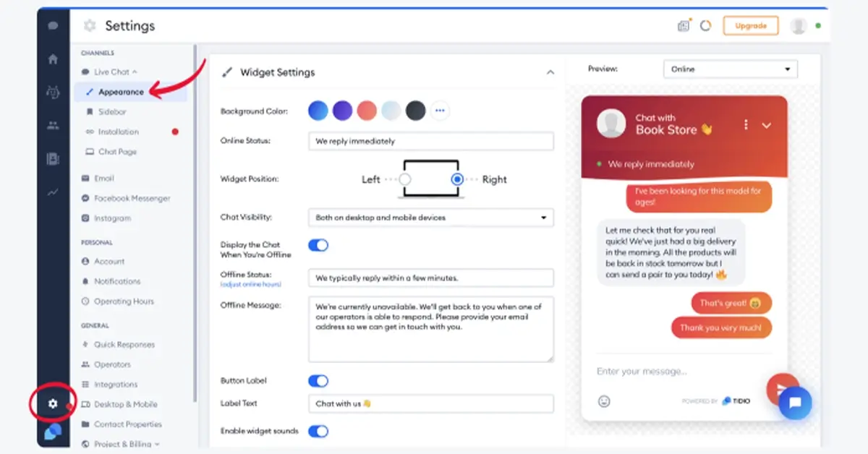Screen dimensions: 868x454
Task: Click the Operating Hours clock icon
Action: (86, 301)
